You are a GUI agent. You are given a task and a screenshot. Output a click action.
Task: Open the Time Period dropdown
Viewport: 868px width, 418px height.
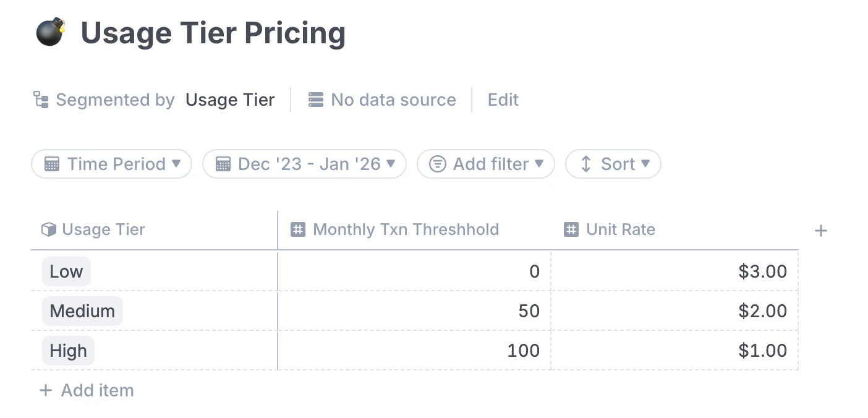tap(111, 163)
